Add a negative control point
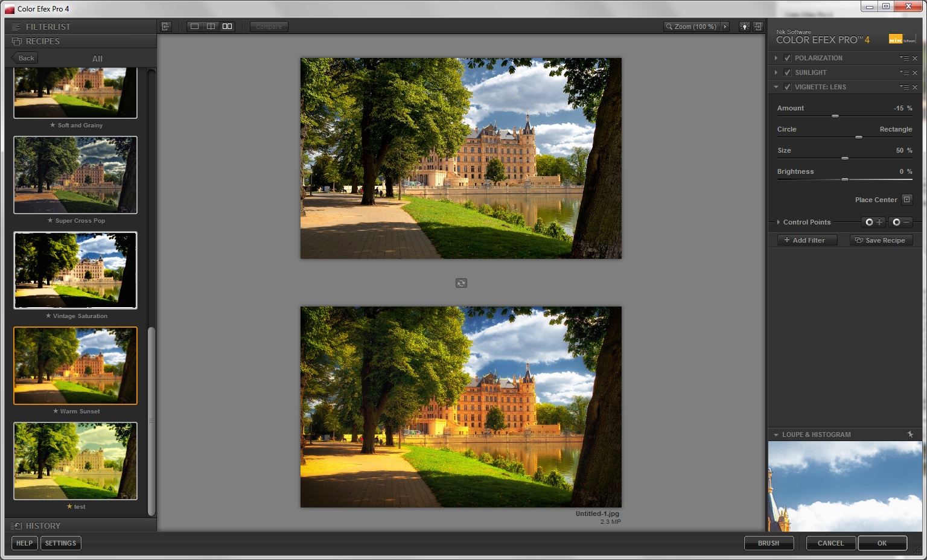 (900, 222)
